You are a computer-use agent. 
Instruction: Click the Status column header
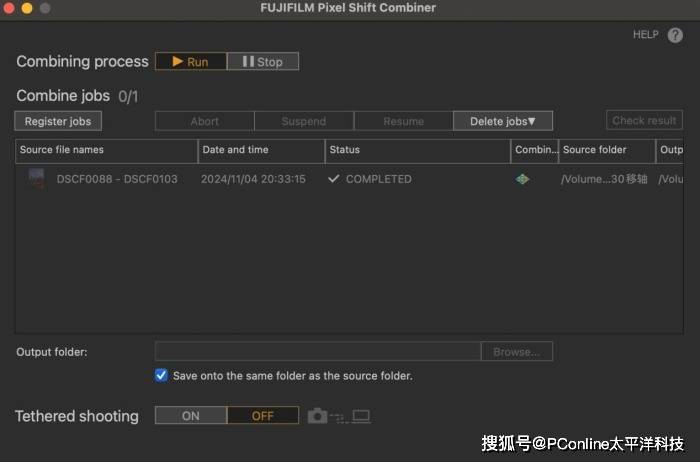[x=417, y=150]
